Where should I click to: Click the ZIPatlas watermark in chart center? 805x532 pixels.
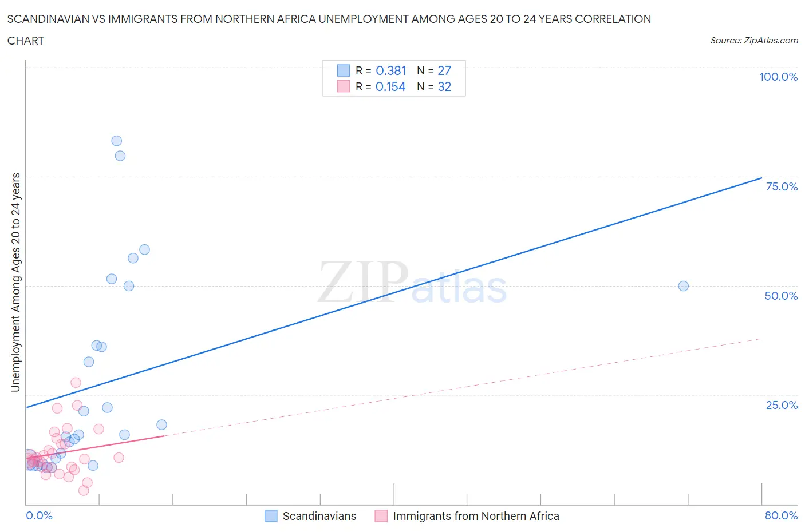point(412,282)
